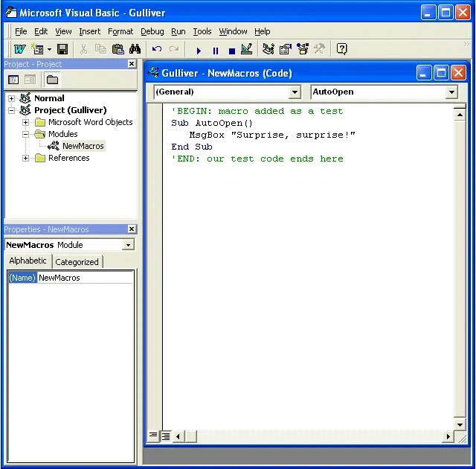
Task: Open the Object Browser toolbar icon
Action: click(x=303, y=49)
